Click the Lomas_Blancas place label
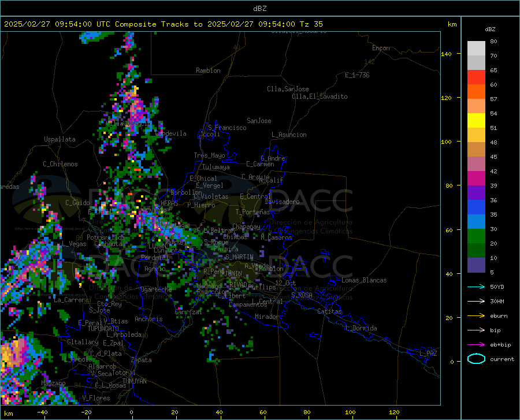 pyautogui.click(x=364, y=280)
